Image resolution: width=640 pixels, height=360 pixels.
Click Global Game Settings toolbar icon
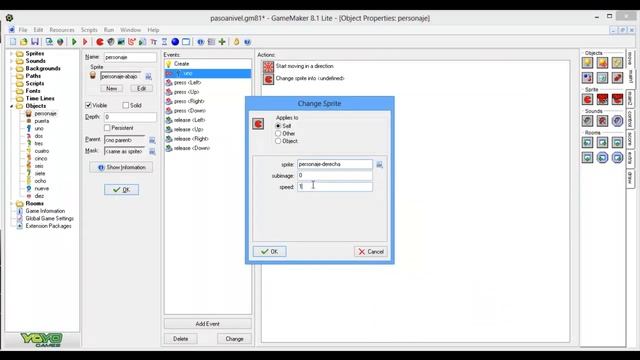pyautogui.click(x=211, y=42)
